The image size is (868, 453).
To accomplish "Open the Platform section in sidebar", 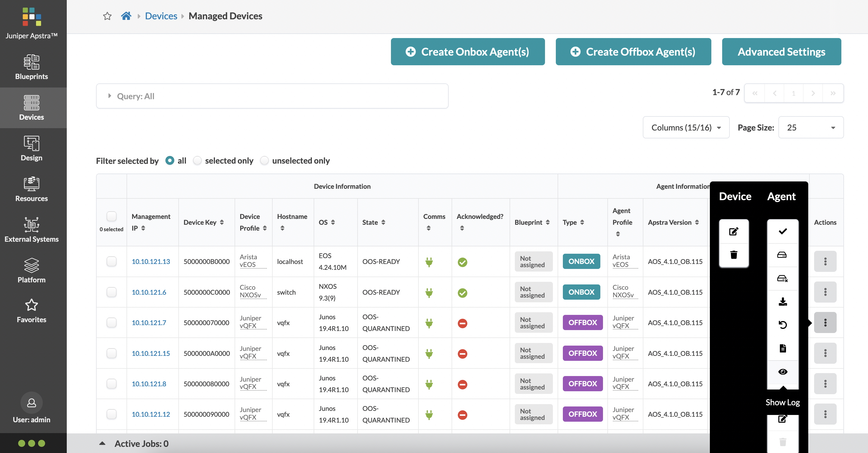I will [31, 270].
